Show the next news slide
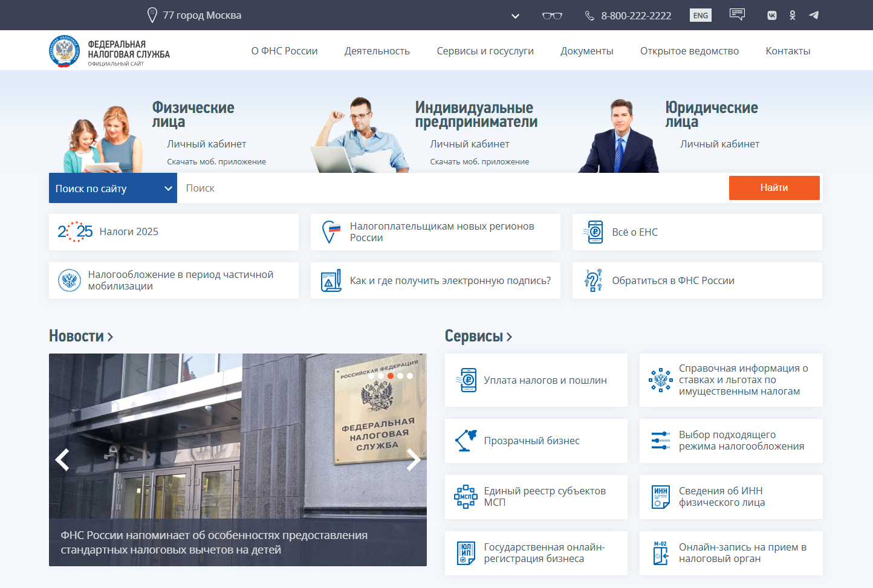Image resolution: width=873 pixels, height=588 pixels. tap(414, 460)
